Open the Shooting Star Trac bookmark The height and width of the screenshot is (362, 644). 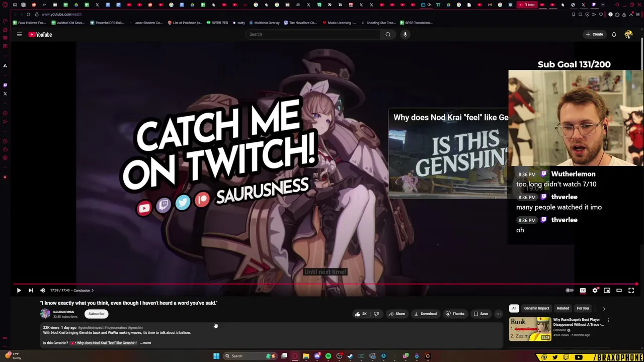(x=378, y=23)
